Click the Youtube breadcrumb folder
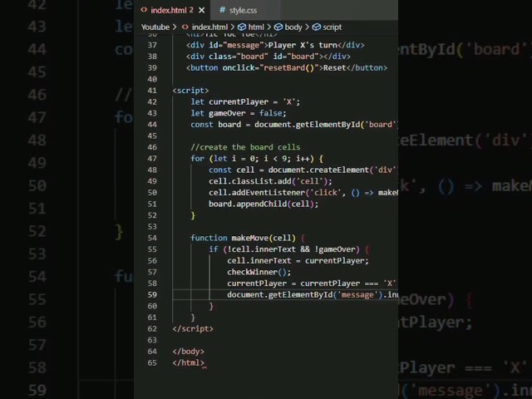 click(155, 27)
